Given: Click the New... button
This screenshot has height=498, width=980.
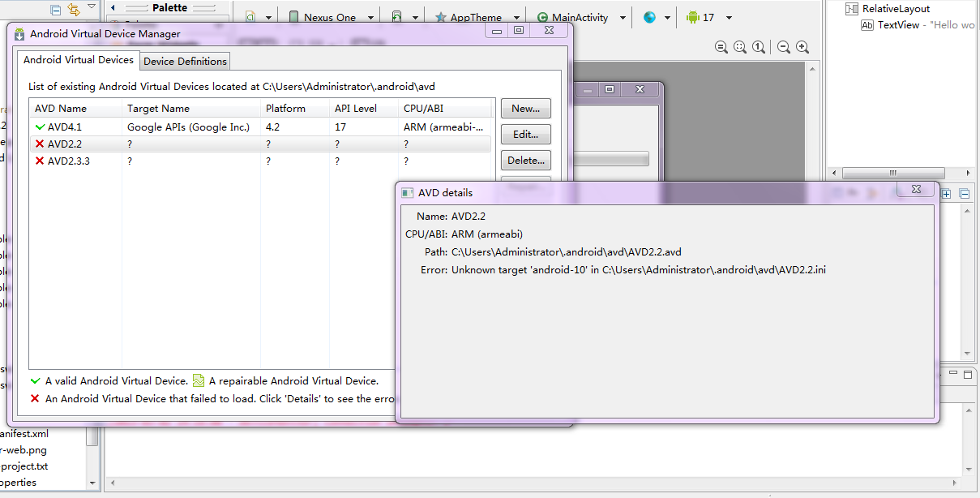Looking at the screenshot, I should click(525, 109).
